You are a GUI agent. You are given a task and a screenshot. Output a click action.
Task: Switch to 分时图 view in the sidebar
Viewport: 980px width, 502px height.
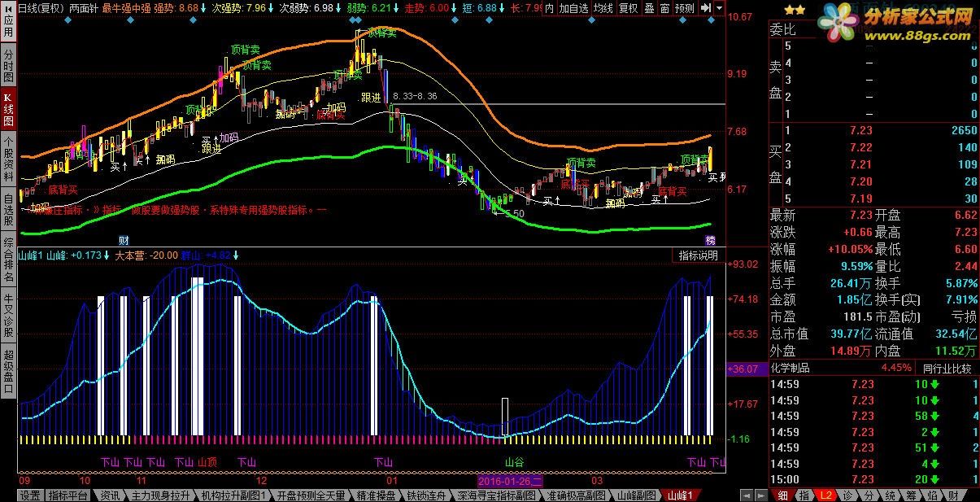[x=8, y=67]
